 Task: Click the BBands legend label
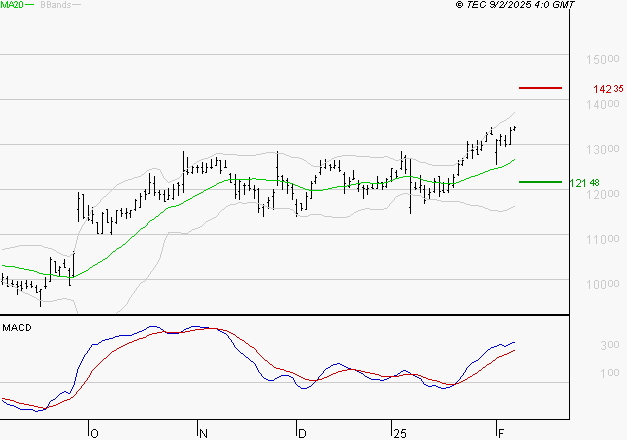(56, 5)
